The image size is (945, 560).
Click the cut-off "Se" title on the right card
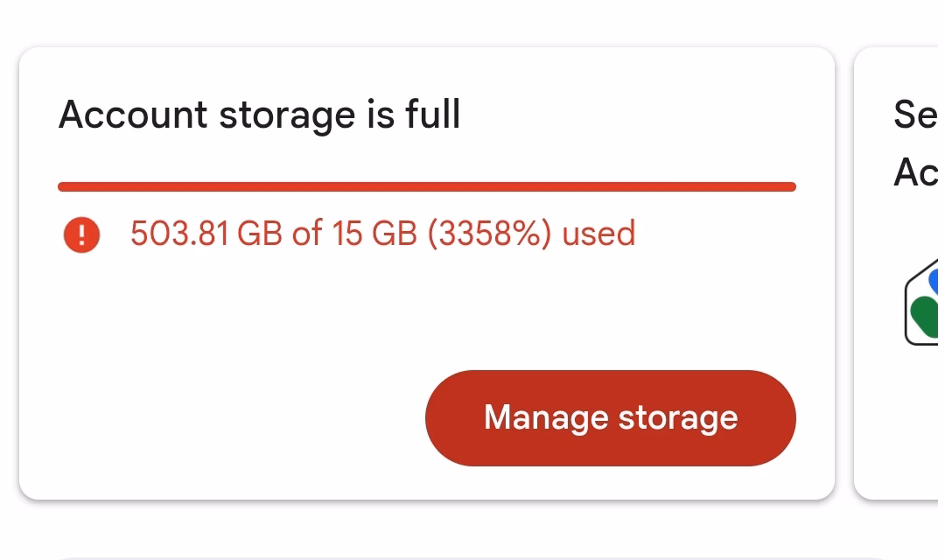[915, 115]
